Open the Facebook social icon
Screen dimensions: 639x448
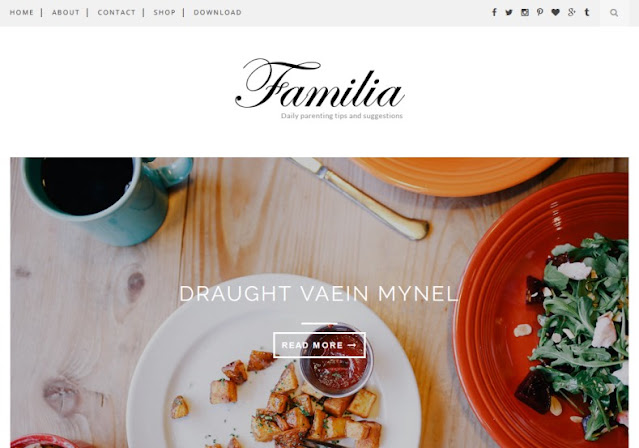pyautogui.click(x=494, y=12)
